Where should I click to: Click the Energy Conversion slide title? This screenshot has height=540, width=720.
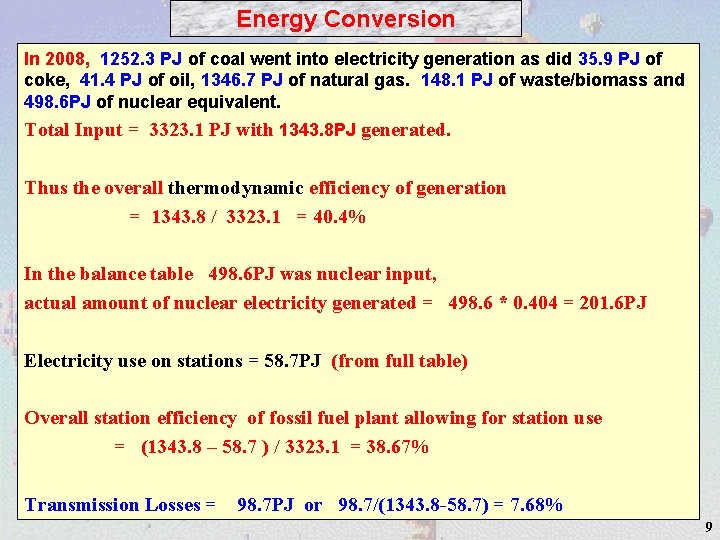click(345, 19)
